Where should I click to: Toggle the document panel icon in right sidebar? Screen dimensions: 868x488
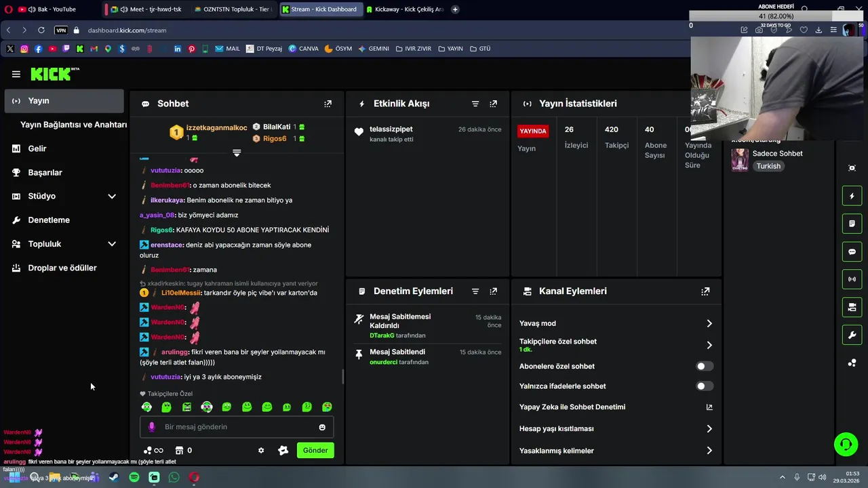[852, 224]
